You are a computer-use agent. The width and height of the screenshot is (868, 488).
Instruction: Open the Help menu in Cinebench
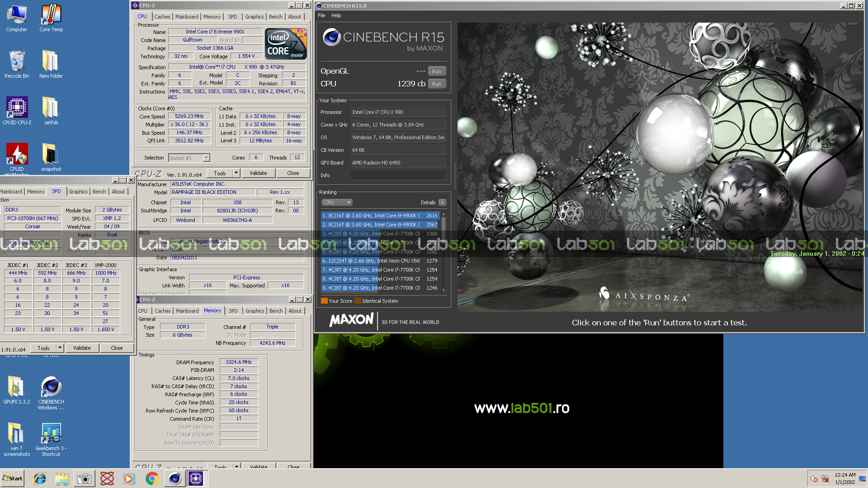336,15
